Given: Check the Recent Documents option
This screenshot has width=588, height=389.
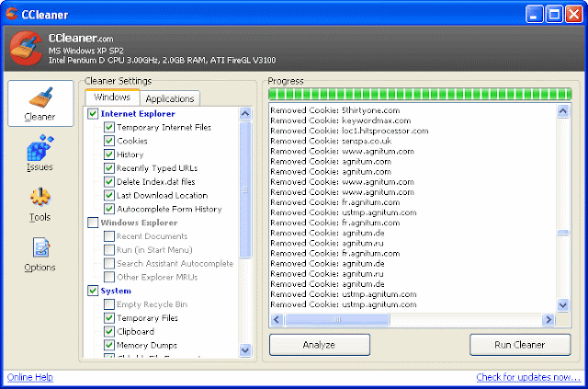Looking at the screenshot, I should click(x=109, y=236).
